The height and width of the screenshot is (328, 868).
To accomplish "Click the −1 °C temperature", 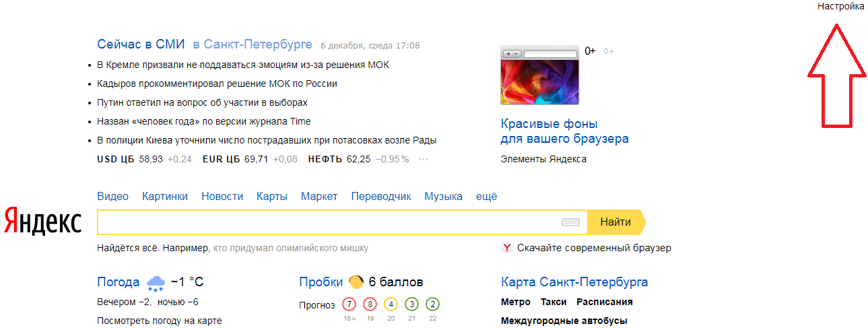I will [x=187, y=282].
